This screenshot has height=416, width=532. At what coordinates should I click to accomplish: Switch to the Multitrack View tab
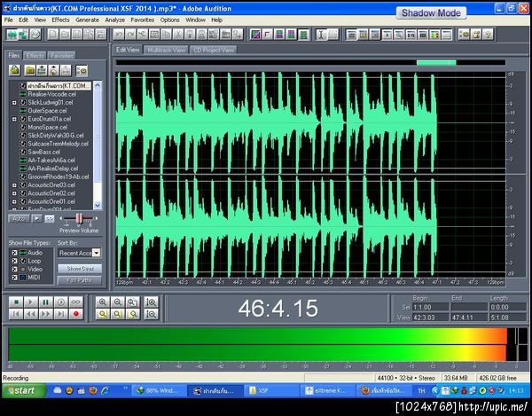(166, 50)
